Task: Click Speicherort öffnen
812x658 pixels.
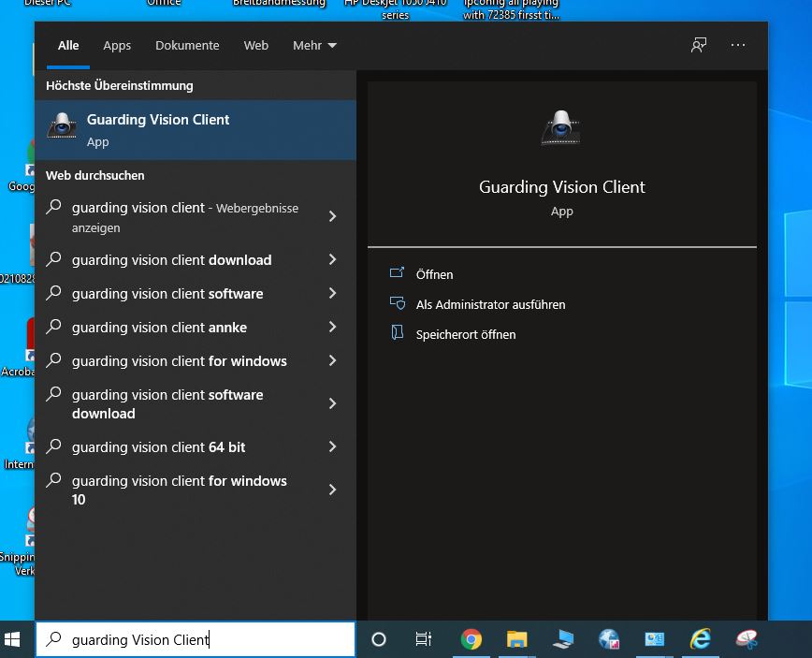Action: pyautogui.click(x=466, y=334)
